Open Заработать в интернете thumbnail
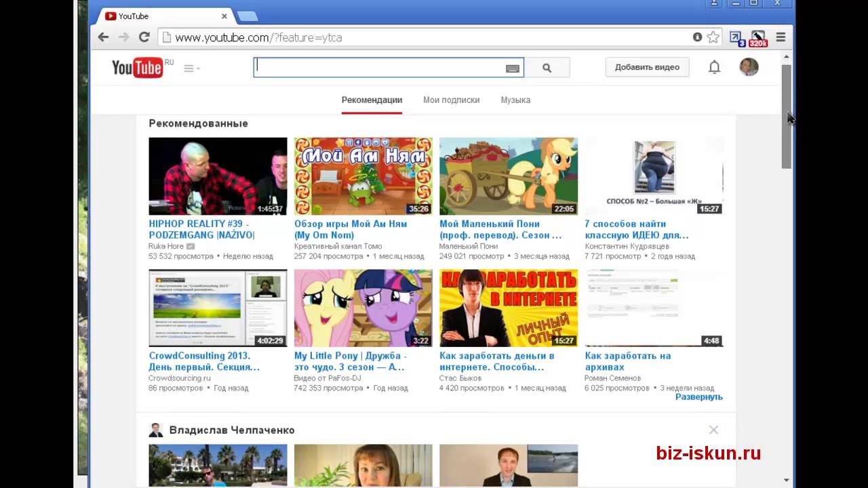This screenshot has width=868, height=488. click(x=509, y=308)
